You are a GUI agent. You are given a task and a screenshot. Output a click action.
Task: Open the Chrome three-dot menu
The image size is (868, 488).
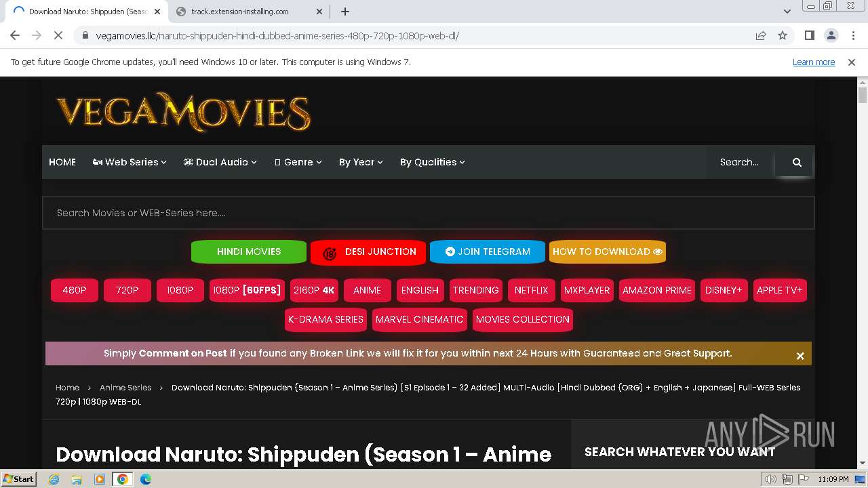[x=852, y=35]
